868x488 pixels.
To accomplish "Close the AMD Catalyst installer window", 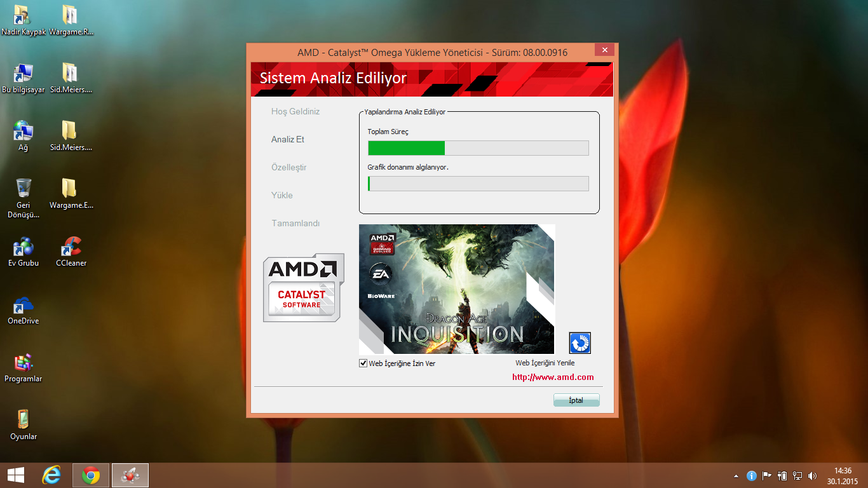I will coord(604,50).
